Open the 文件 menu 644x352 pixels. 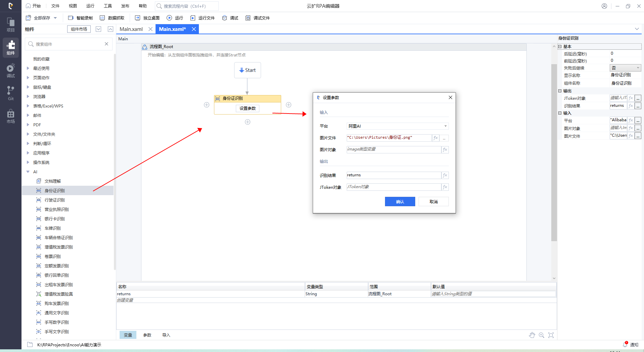coord(55,6)
